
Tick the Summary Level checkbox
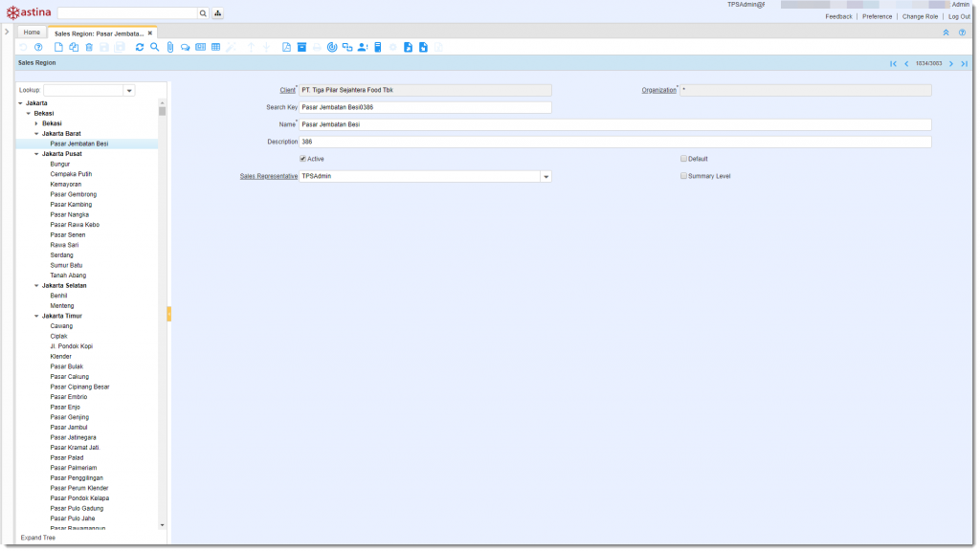pyautogui.click(x=683, y=176)
